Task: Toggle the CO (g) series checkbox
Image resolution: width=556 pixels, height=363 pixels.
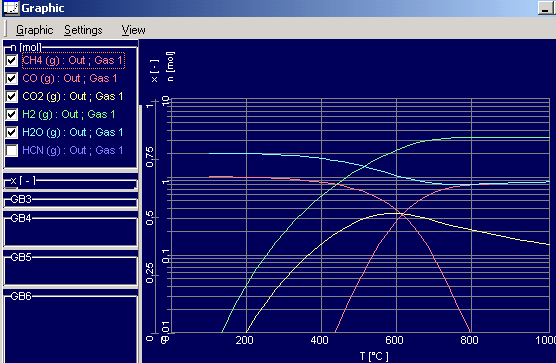Action: (x=11, y=78)
